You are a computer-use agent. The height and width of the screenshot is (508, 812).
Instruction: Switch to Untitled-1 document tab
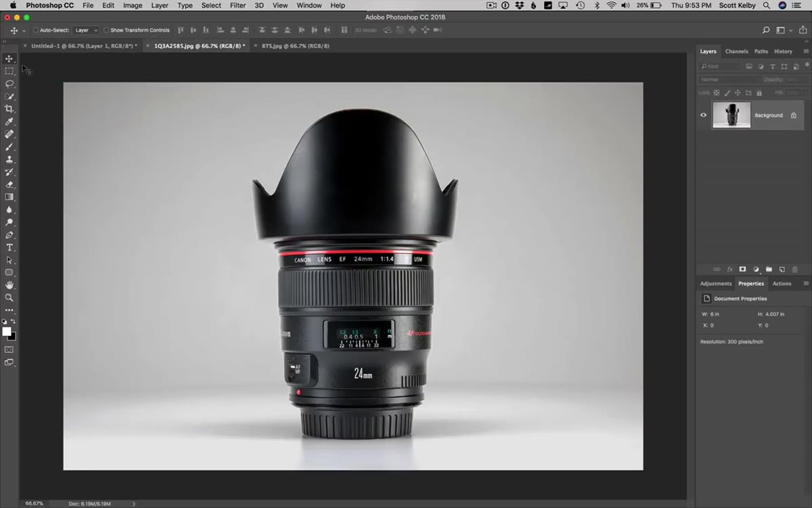point(83,46)
